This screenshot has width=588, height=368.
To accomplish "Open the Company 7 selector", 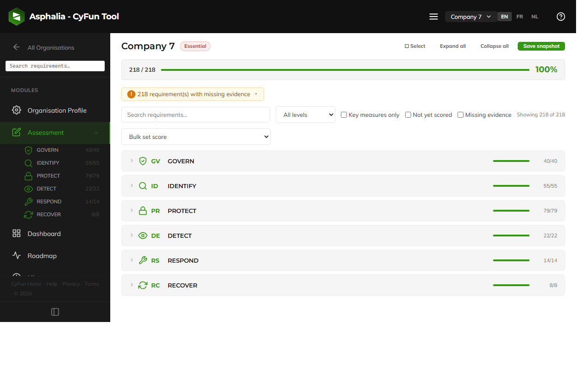I will click(x=470, y=16).
